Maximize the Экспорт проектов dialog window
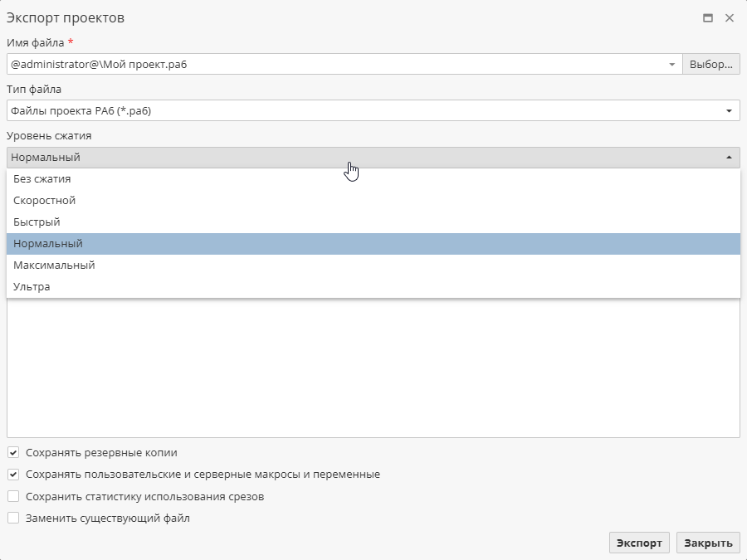This screenshot has width=747, height=560. point(708,17)
